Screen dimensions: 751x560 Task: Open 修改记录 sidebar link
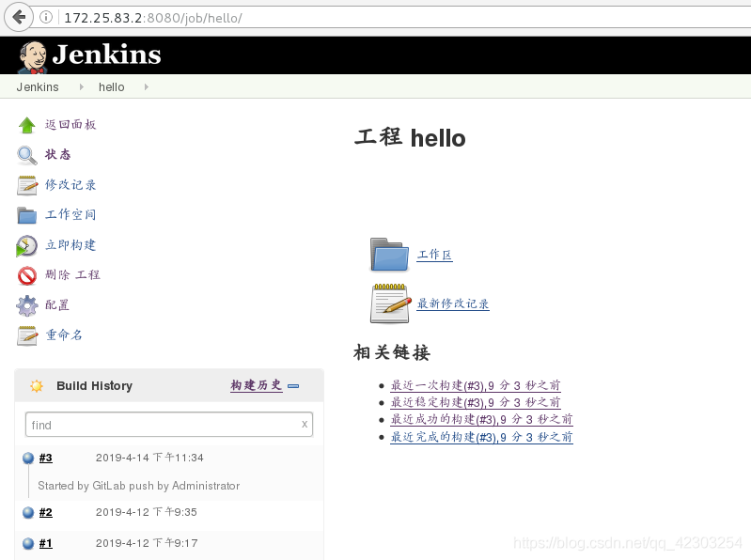click(x=70, y=184)
